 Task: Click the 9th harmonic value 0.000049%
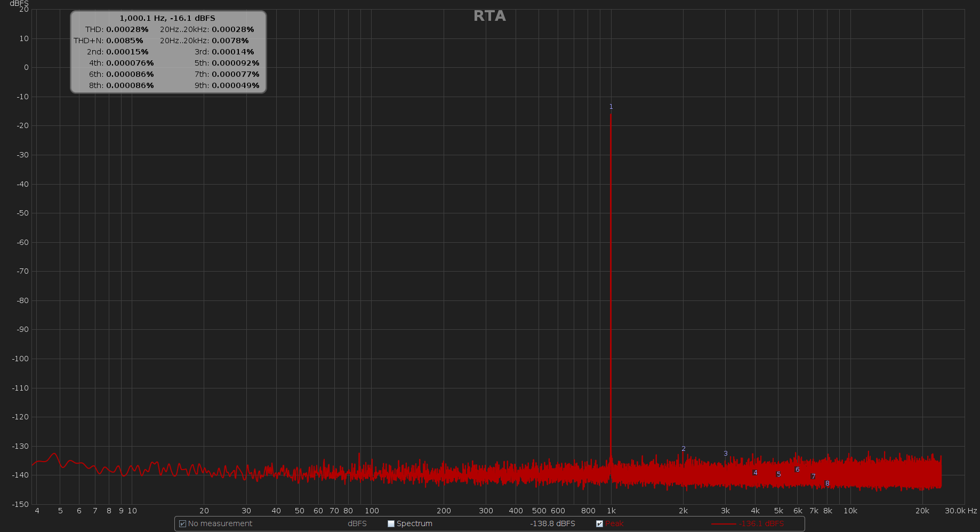[x=236, y=85]
